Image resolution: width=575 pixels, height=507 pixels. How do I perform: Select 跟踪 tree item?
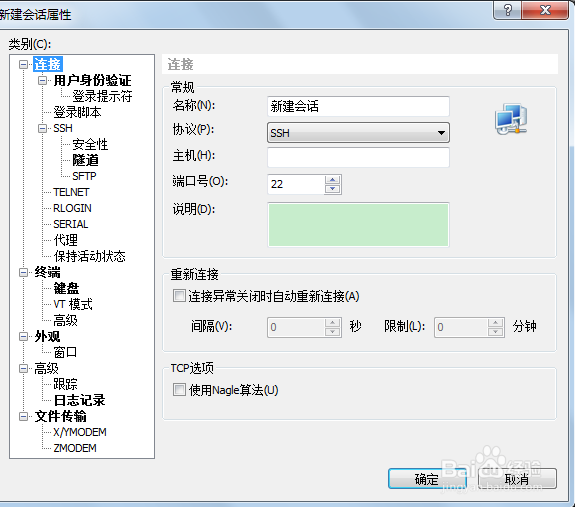tap(66, 384)
